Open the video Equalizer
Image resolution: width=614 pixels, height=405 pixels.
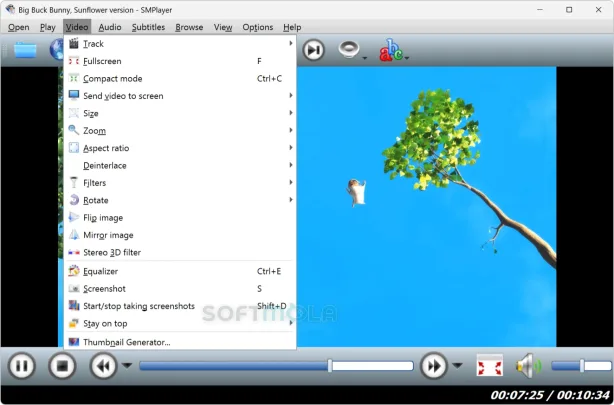[x=180, y=271]
